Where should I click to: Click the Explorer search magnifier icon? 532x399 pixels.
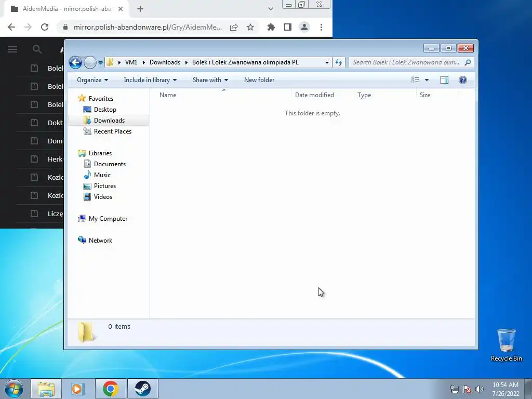(x=468, y=62)
